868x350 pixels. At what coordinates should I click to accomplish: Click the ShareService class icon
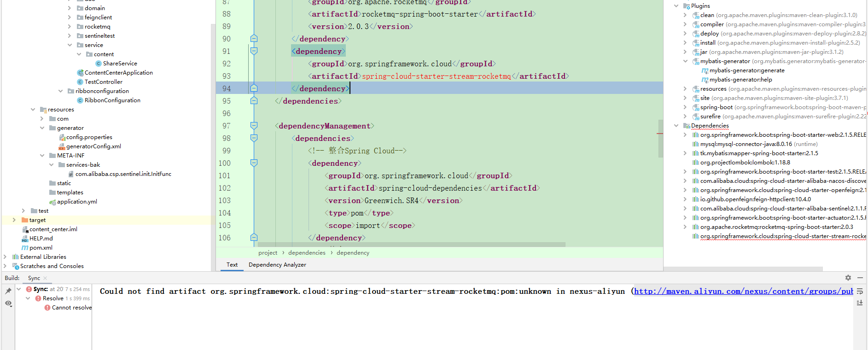coord(99,64)
